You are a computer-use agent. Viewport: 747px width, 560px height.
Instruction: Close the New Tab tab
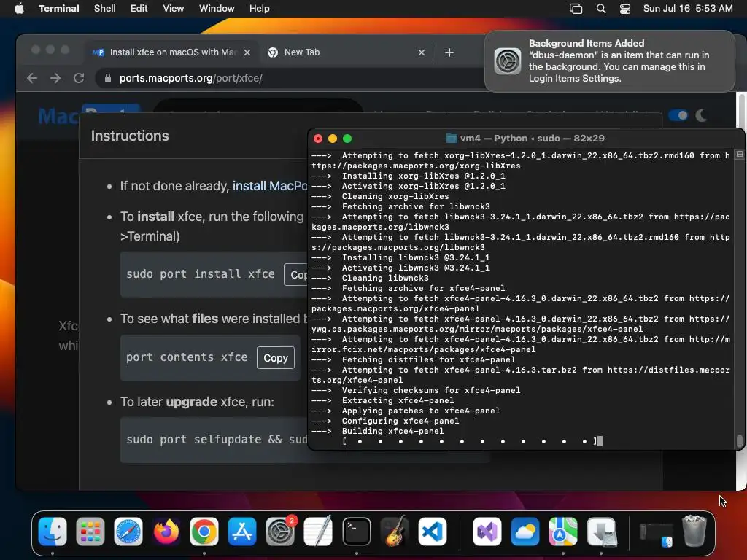pyautogui.click(x=422, y=52)
